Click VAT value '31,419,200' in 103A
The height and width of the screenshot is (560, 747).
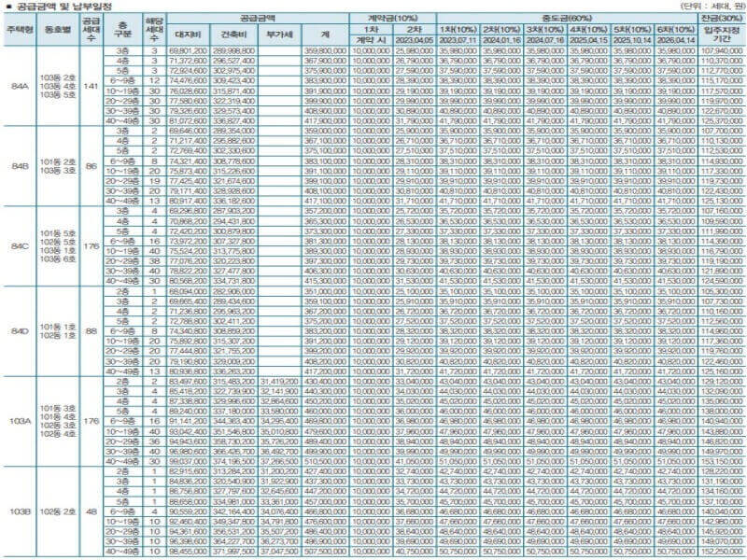pyautogui.click(x=279, y=382)
